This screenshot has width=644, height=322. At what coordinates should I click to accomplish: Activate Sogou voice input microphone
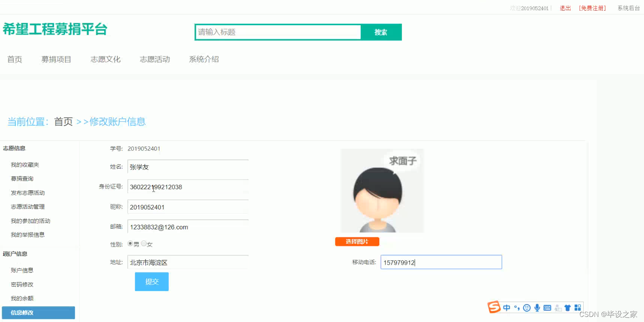537,307
